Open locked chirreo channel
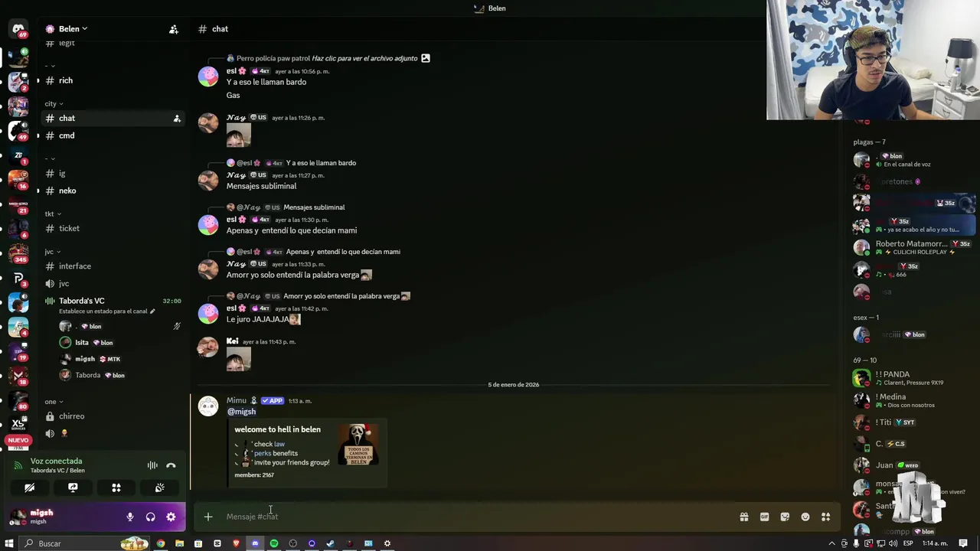The width and height of the screenshot is (980, 551). 113,416
